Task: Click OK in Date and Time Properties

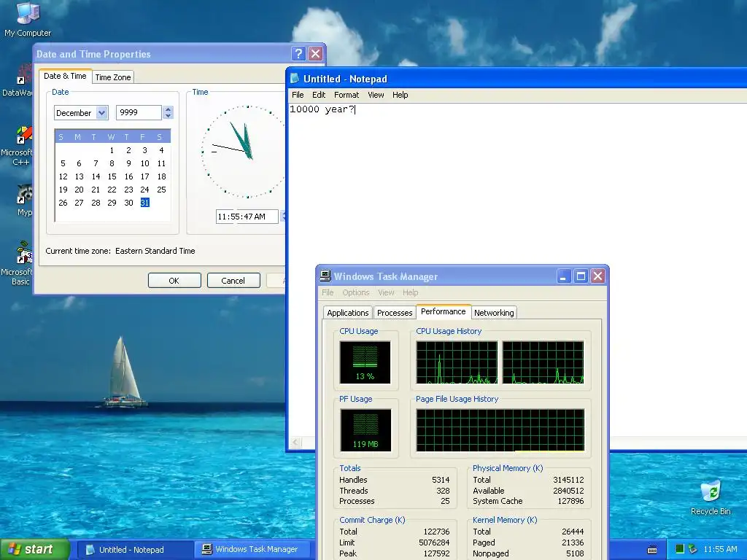Action: pos(174,281)
